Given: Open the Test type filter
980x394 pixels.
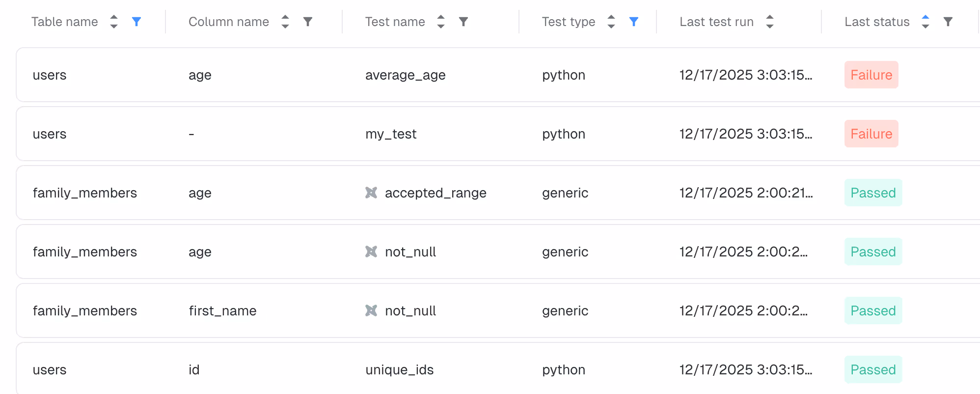Looking at the screenshot, I should coord(634,22).
